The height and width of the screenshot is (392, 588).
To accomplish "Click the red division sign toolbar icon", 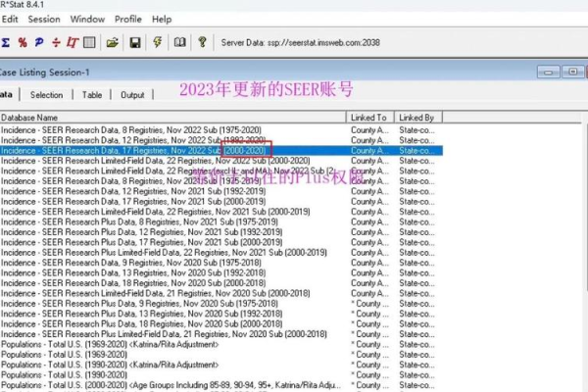I will pos(56,42).
